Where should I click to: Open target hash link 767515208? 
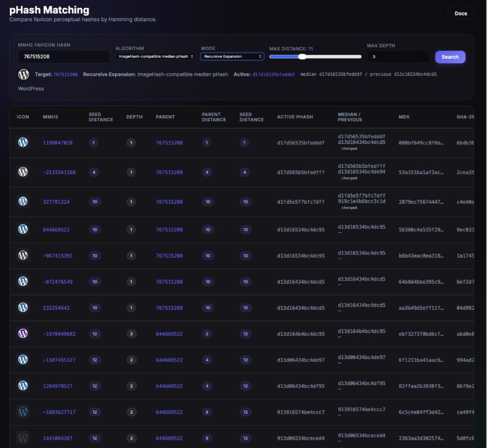[66, 74]
